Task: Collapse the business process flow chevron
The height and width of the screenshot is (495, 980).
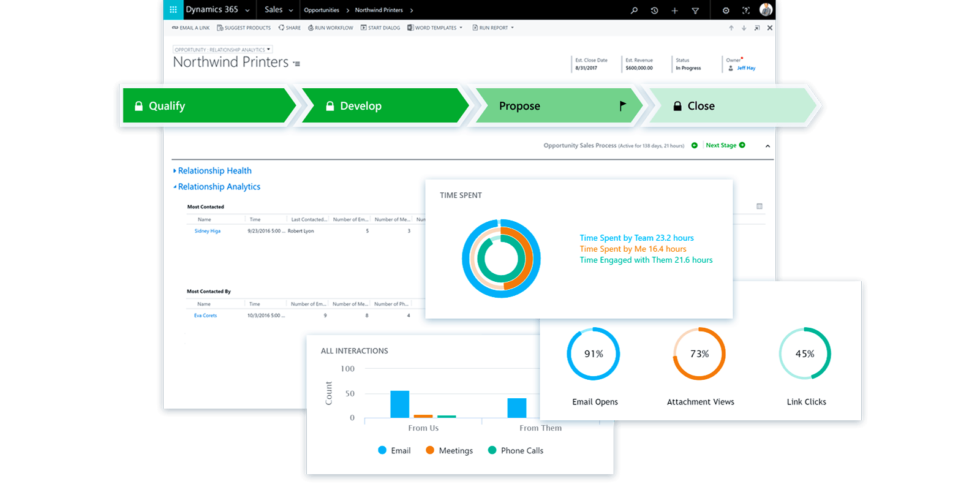Action: click(767, 146)
